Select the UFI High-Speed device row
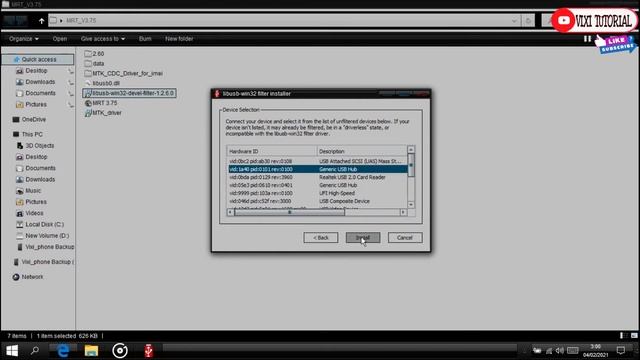This screenshot has width=640, height=360. [318, 193]
